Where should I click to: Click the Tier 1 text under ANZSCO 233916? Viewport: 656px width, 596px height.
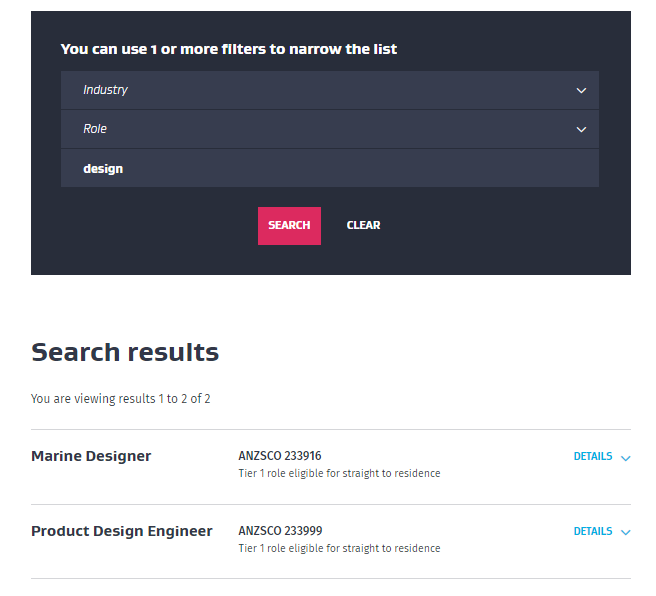point(339,474)
